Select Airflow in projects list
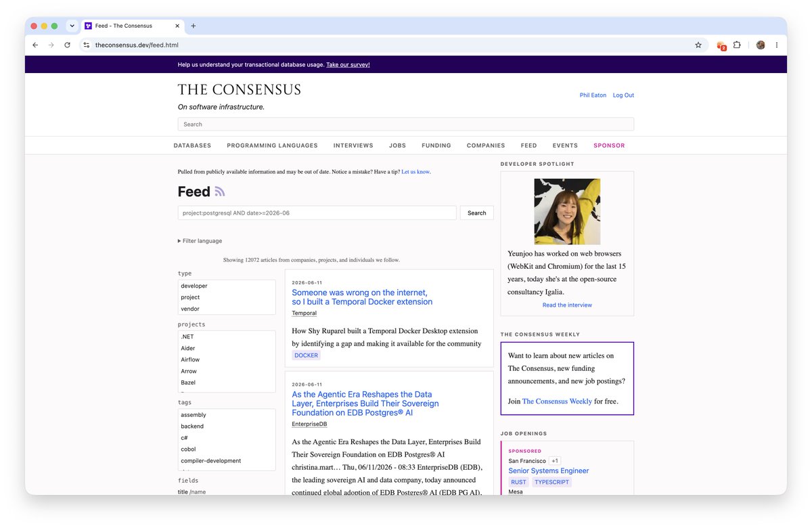 point(226,359)
